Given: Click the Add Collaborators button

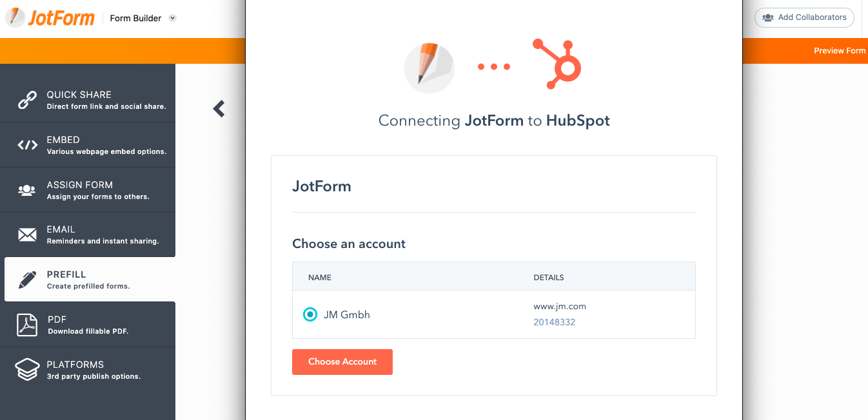Looking at the screenshot, I should 804,17.
